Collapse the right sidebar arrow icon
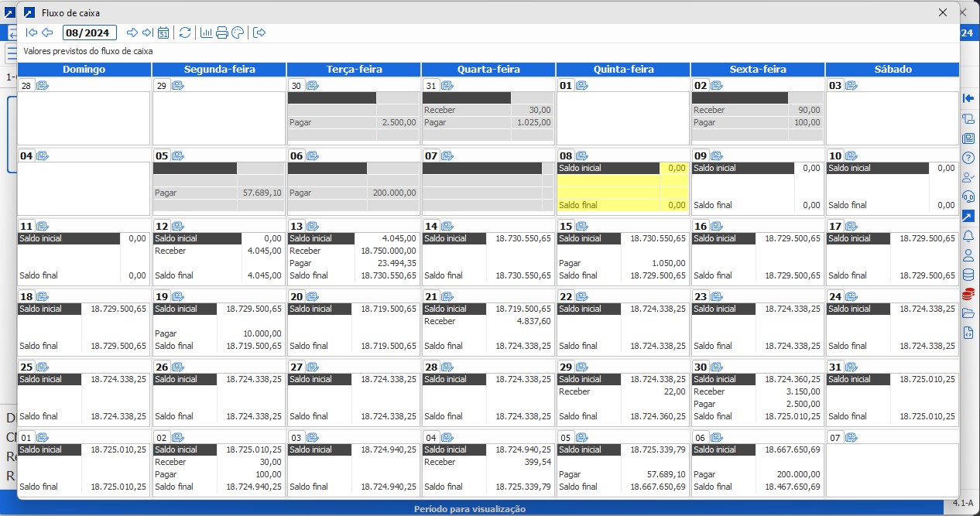Image resolution: width=980 pixels, height=516 pixels. (968, 98)
